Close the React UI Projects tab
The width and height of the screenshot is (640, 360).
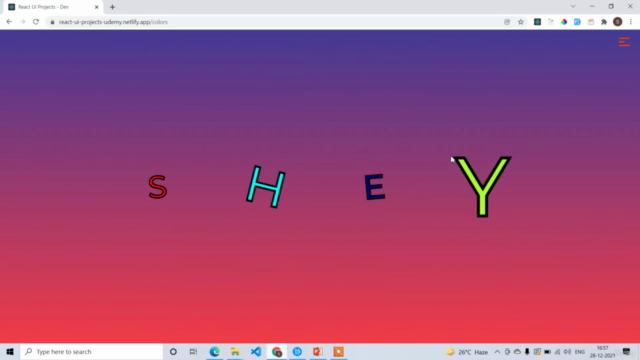[97, 7]
